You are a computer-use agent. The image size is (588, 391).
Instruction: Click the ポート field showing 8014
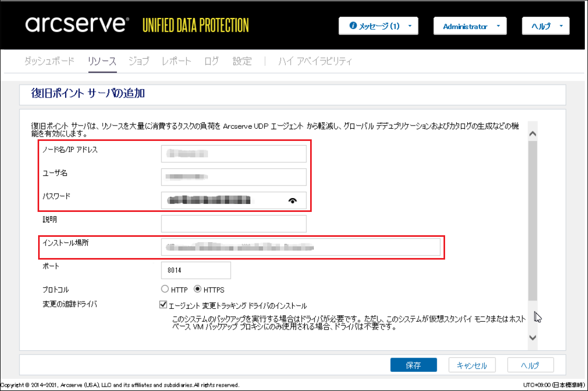196,270
